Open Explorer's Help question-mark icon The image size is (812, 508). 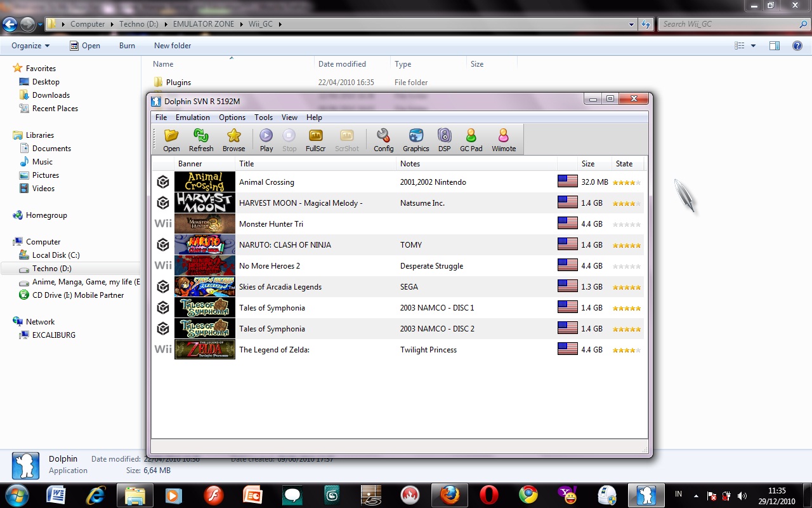(x=797, y=46)
